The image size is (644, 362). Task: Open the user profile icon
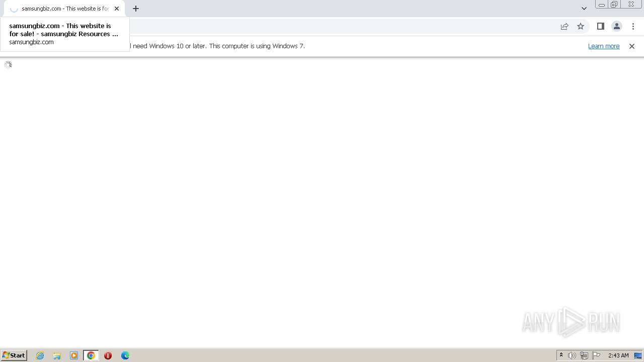(x=617, y=26)
